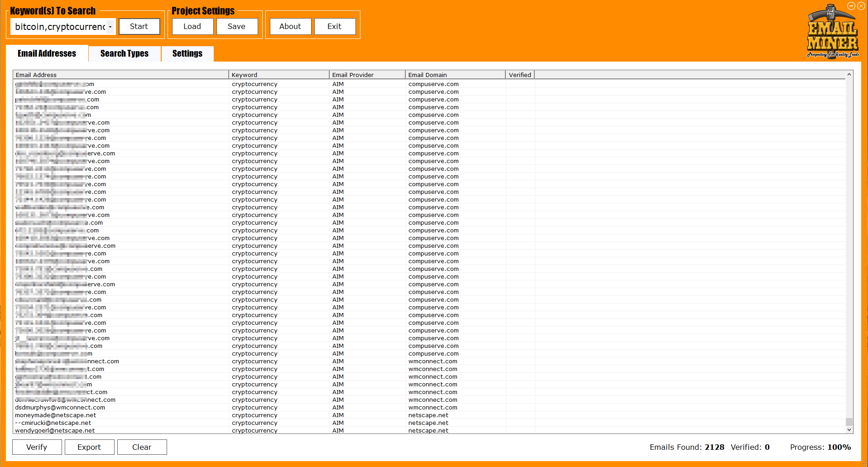868x467 pixels.
Task: Sort by Verified column header
Action: point(520,75)
